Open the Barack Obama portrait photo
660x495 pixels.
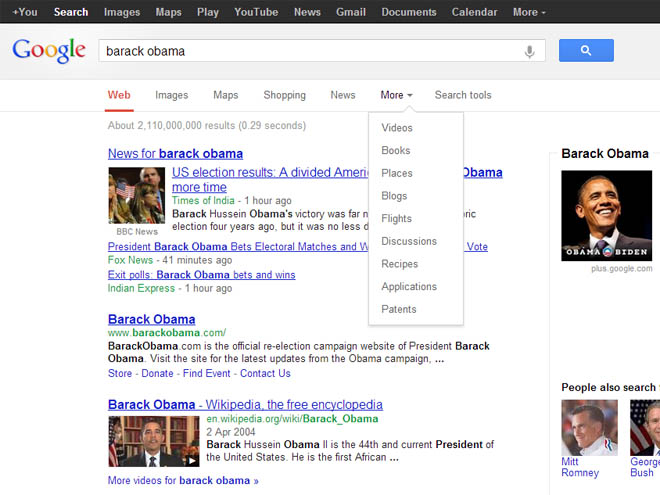[x=606, y=215]
